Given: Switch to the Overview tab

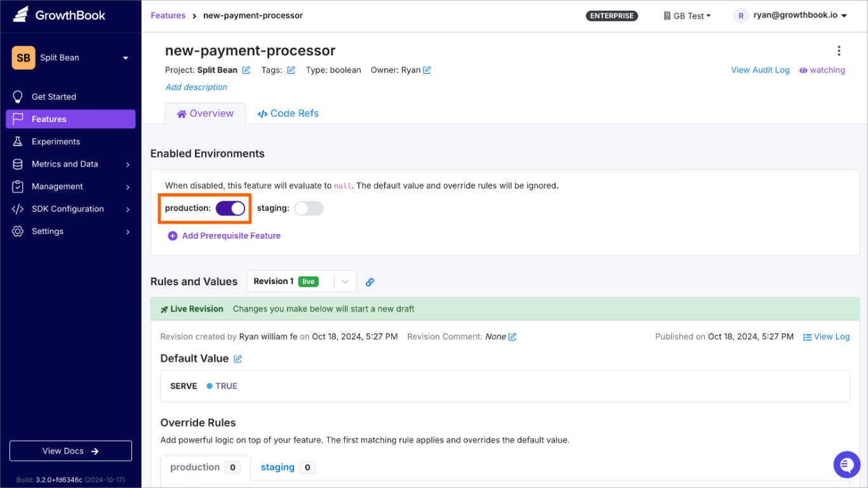Looking at the screenshot, I should [x=205, y=113].
